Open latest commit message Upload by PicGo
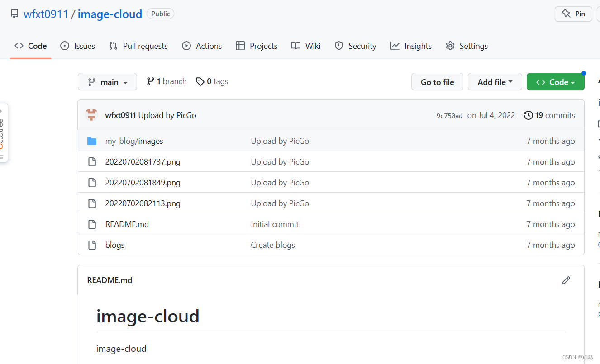600x364 pixels. click(x=167, y=115)
